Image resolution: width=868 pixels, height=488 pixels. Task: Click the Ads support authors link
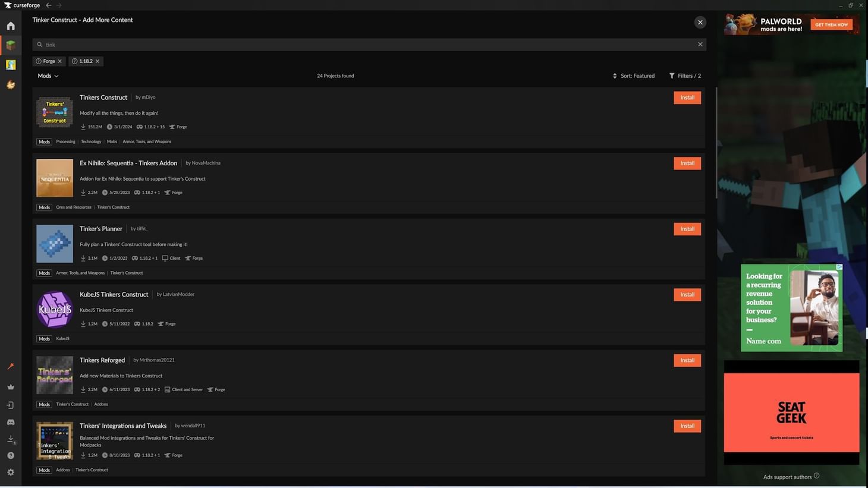[x=787, y=476]
